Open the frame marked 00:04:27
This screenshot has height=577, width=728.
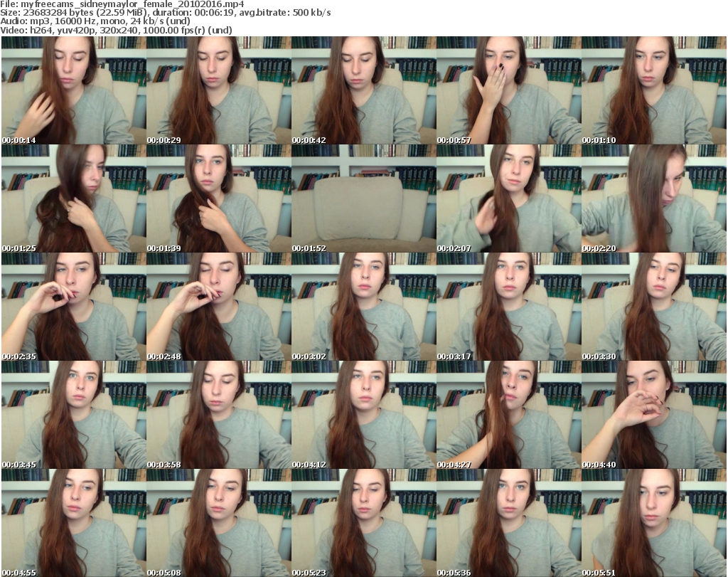tap(509, 414)
